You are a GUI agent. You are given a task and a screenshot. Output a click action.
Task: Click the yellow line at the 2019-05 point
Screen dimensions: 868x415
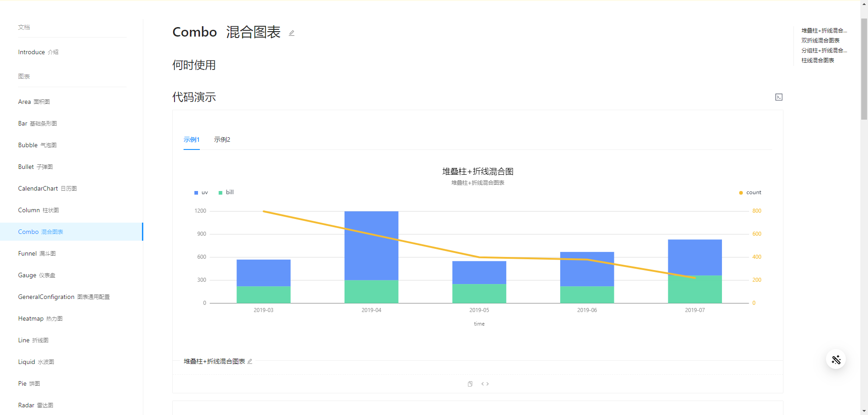479,256
